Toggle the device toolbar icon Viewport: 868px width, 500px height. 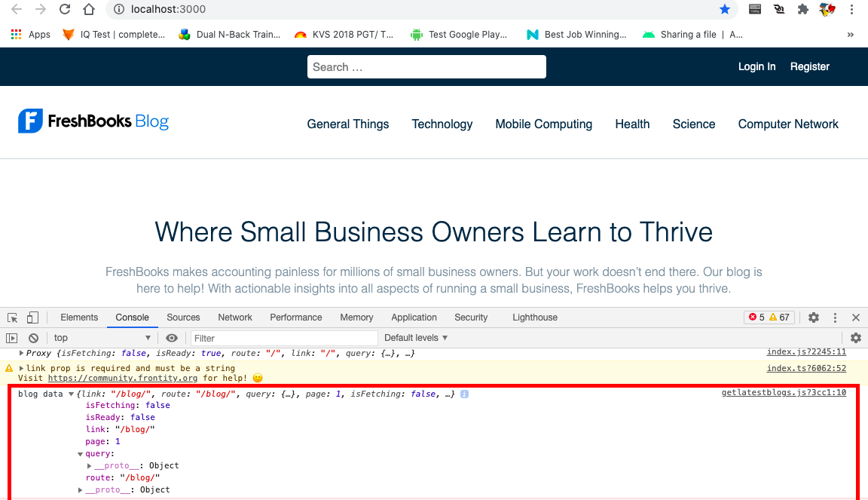pyautogui.click(x=32, y=317)
